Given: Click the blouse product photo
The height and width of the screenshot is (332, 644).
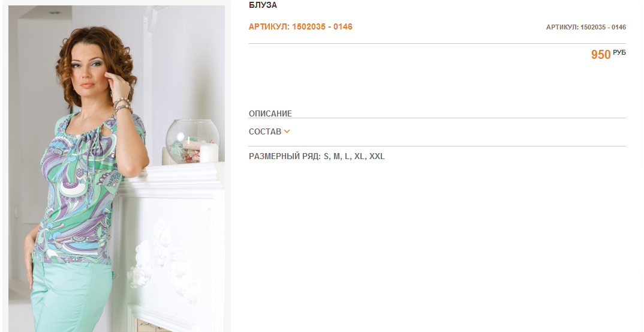Looking at the screenshot, I should pos(117,169).
